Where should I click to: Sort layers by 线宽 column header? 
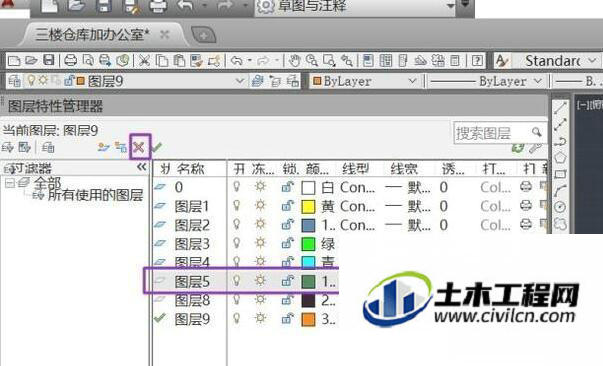[403, 168]
